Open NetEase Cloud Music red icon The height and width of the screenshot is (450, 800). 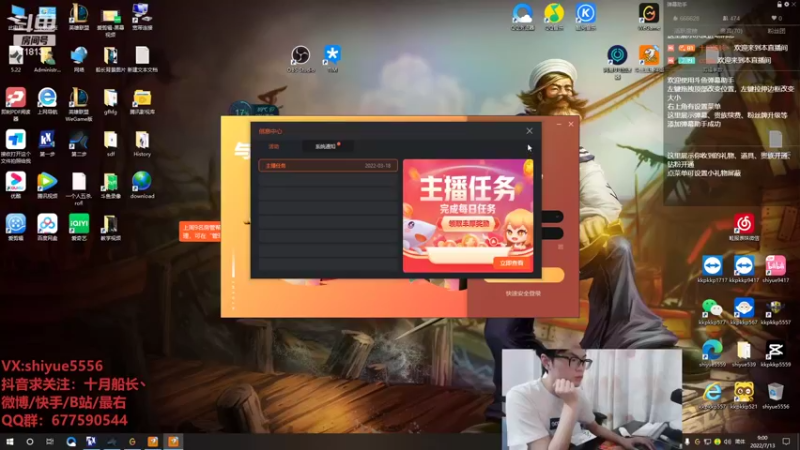tap(744, 227)
